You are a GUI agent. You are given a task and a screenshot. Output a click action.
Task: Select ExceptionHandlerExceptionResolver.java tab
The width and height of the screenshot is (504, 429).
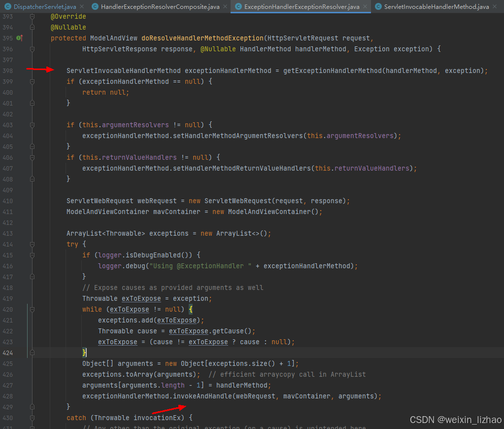point(302,6)
